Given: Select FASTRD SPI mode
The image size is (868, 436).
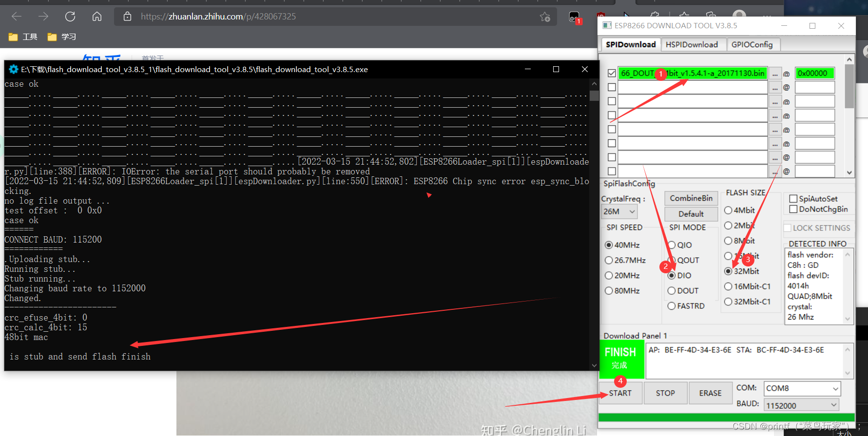Looking at the screenshot, I should (x=672, y=306).
